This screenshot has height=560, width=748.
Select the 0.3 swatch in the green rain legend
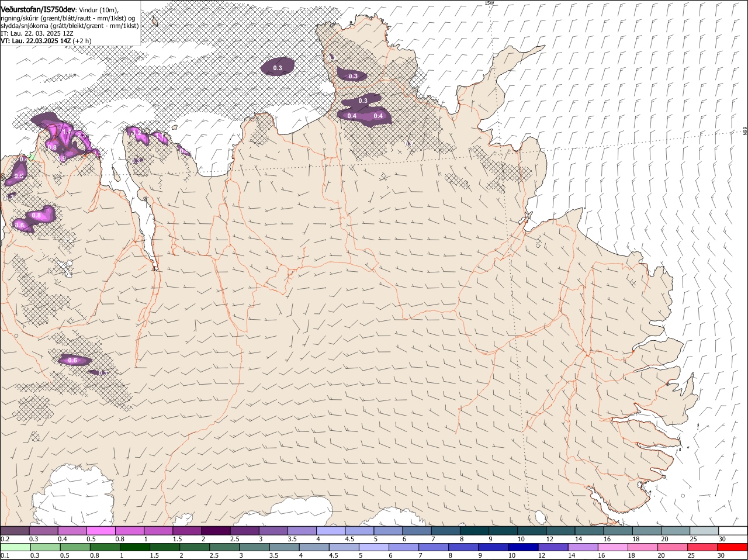tap(45, 547)
